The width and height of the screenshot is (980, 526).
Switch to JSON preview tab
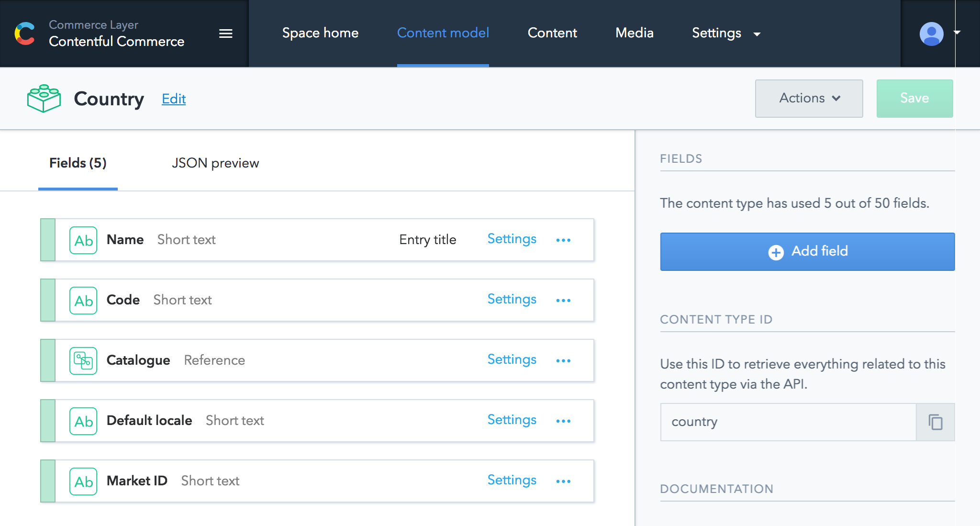click(x=215, y=163)
